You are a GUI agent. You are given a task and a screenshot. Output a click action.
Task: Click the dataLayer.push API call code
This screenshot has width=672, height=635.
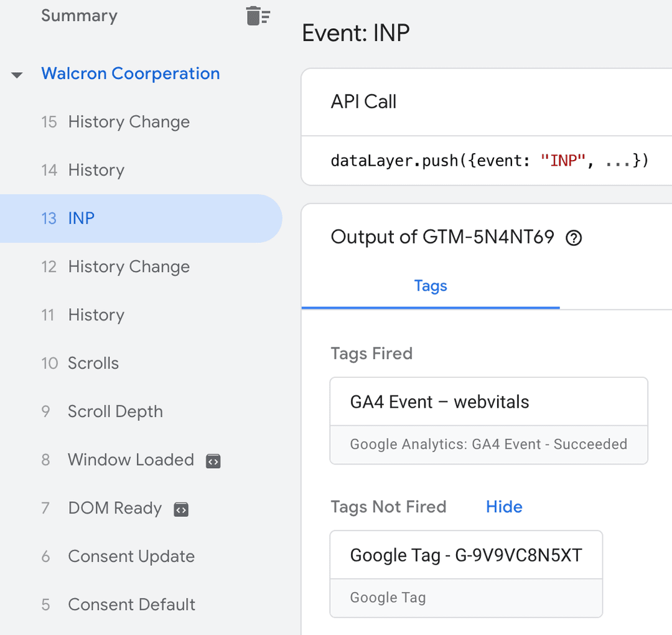click(489, 160)
